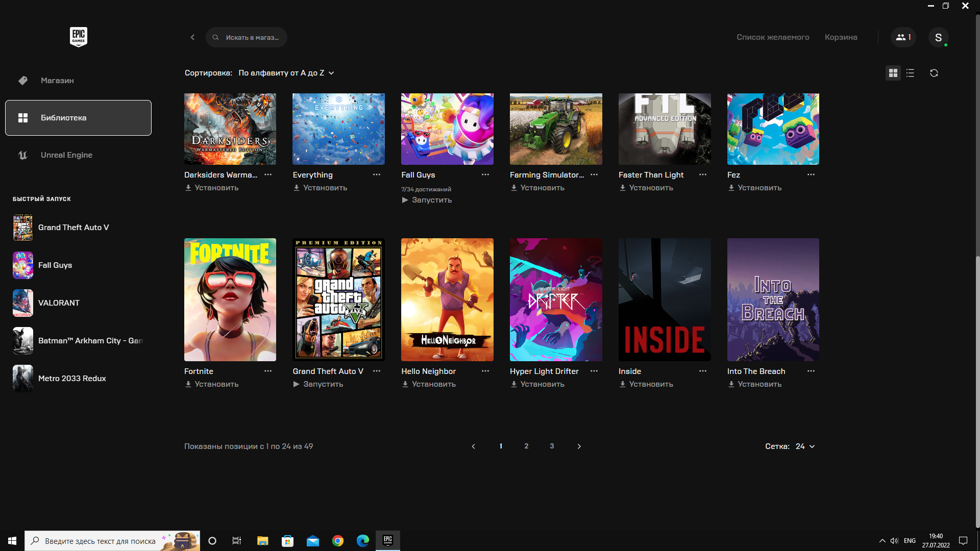Open more options for Fall Guys
The height and width of the screenshot is (551, 980).
click(485, 174)
